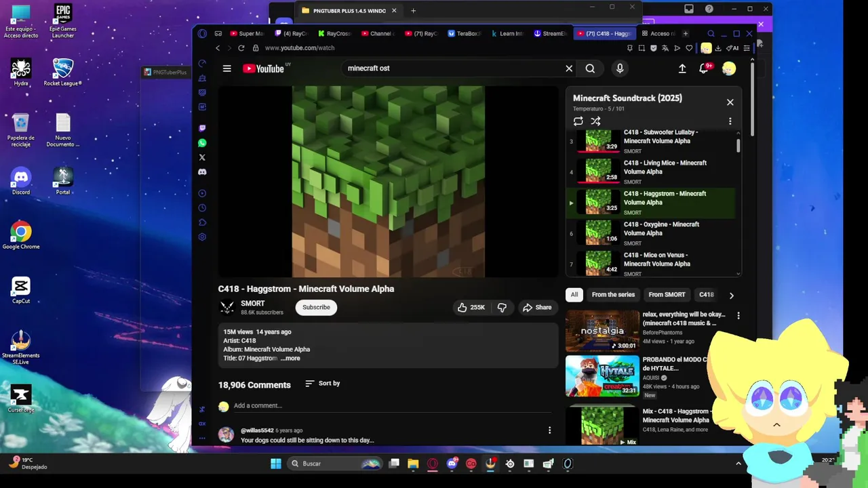Show more filter chips with the arrow
Viewport: 868px width, 488px height.
pos(731,296)
